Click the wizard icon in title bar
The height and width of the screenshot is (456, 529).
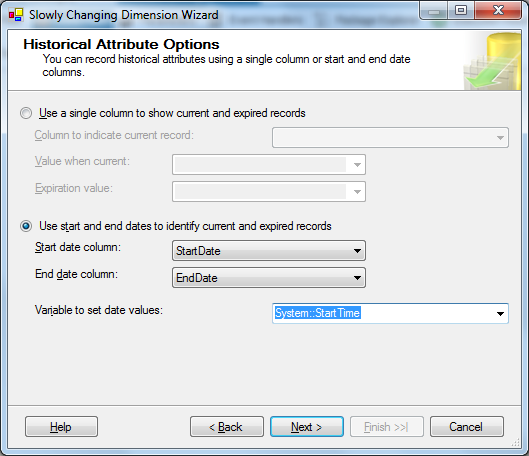[x=16, y=15]
